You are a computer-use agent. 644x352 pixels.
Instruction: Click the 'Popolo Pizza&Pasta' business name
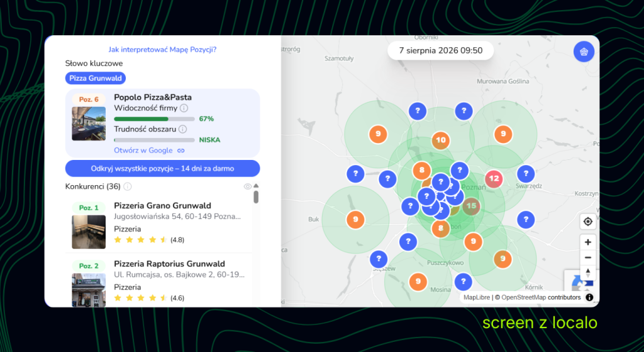click(153, 98)
